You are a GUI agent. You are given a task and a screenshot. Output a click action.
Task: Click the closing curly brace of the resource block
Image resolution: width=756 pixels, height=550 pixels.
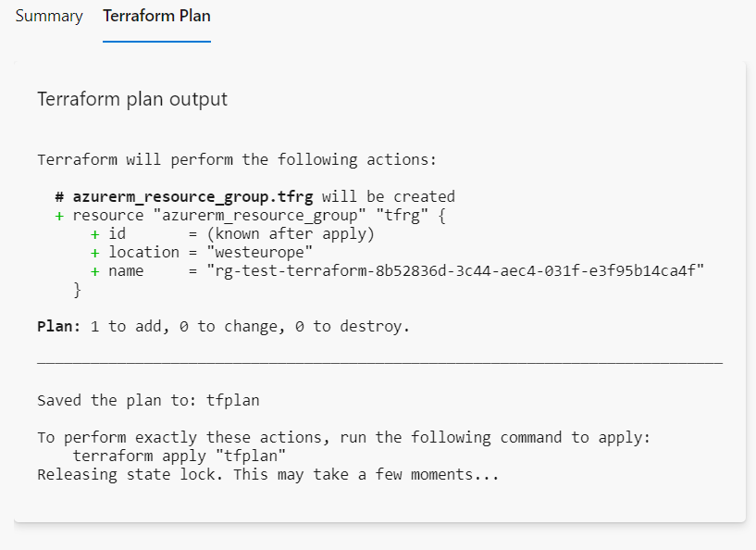[x=78, y=290]
